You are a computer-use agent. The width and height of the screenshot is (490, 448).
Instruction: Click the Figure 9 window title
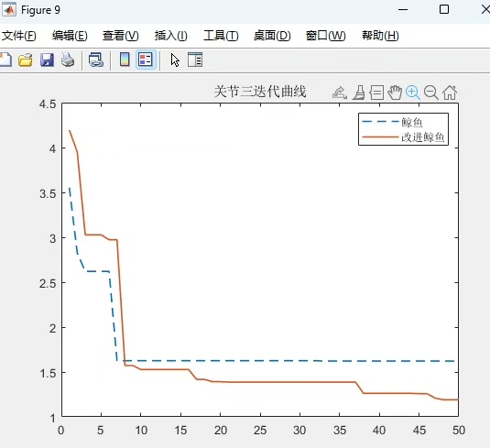pyautogui.click(x=40, y=10)
